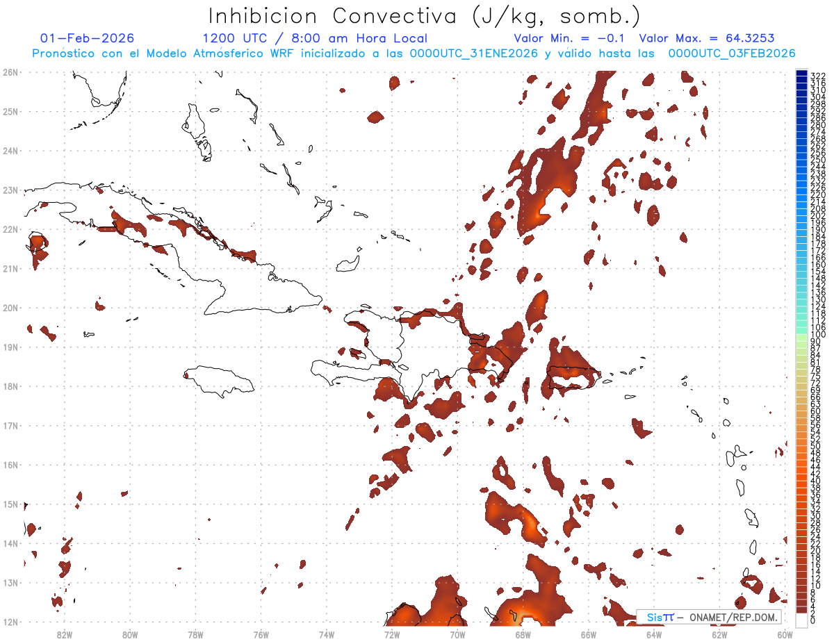Click the 76W longitude label
The width and height of the screenshot is (834, 644).
tap(261, 634)
